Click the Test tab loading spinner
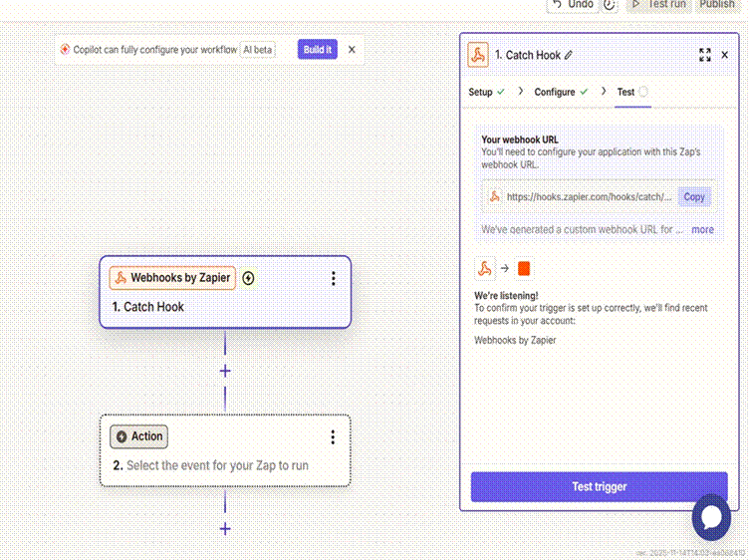This screenshot has height=560, width=748. point(643,92)
